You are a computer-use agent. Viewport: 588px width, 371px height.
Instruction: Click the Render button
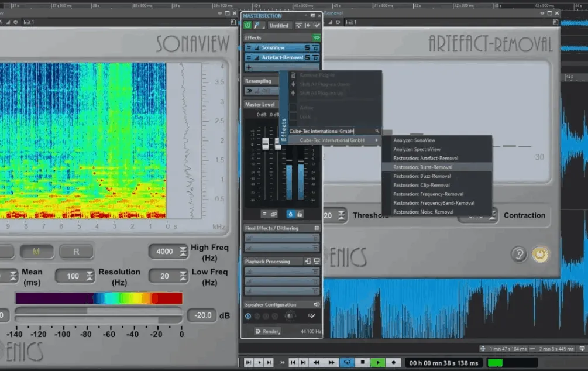[267, 331]
